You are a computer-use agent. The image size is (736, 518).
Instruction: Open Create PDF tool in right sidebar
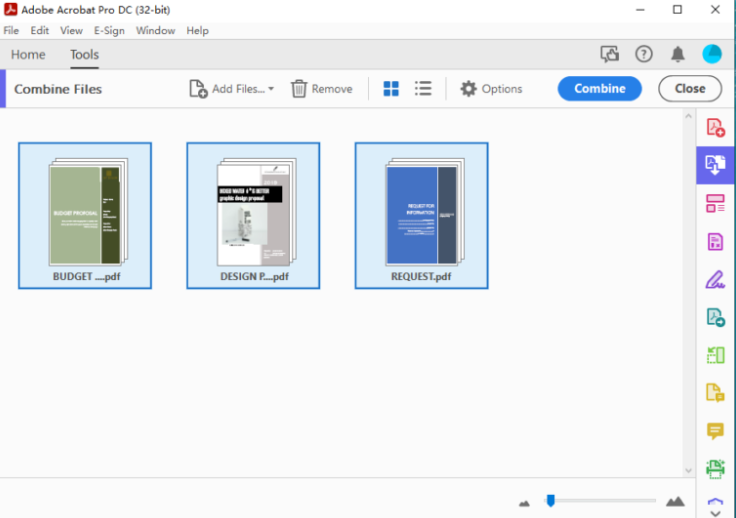715,127
